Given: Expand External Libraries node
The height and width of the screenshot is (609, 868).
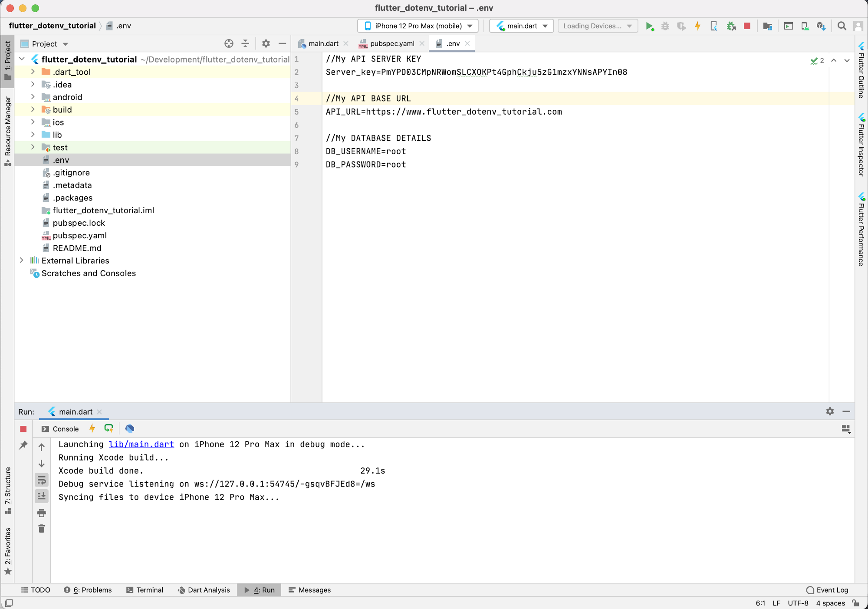Looking at the screenshot, I should point(21,260).
